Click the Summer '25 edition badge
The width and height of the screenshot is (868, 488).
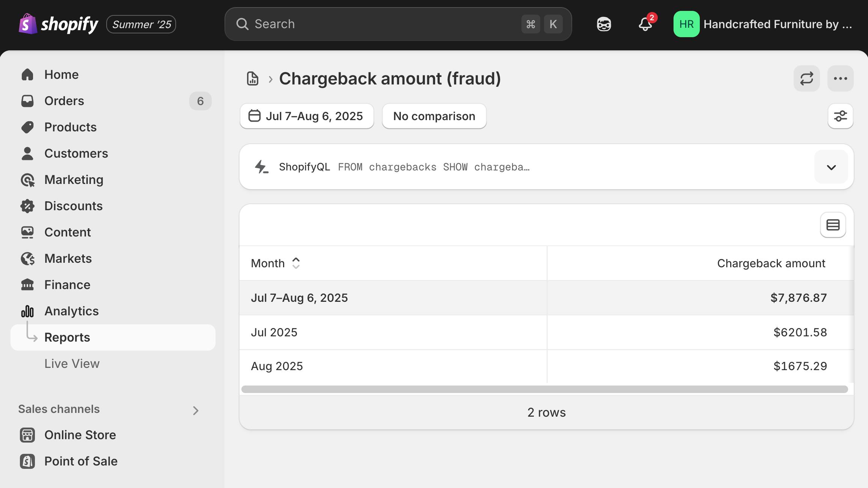141,24
